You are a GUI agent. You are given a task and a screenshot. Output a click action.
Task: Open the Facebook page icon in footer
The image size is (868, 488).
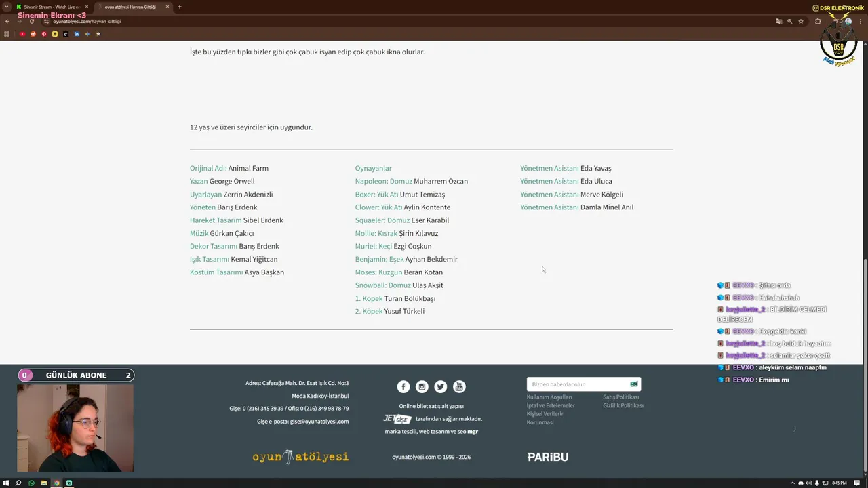click(x=403, y=386)
